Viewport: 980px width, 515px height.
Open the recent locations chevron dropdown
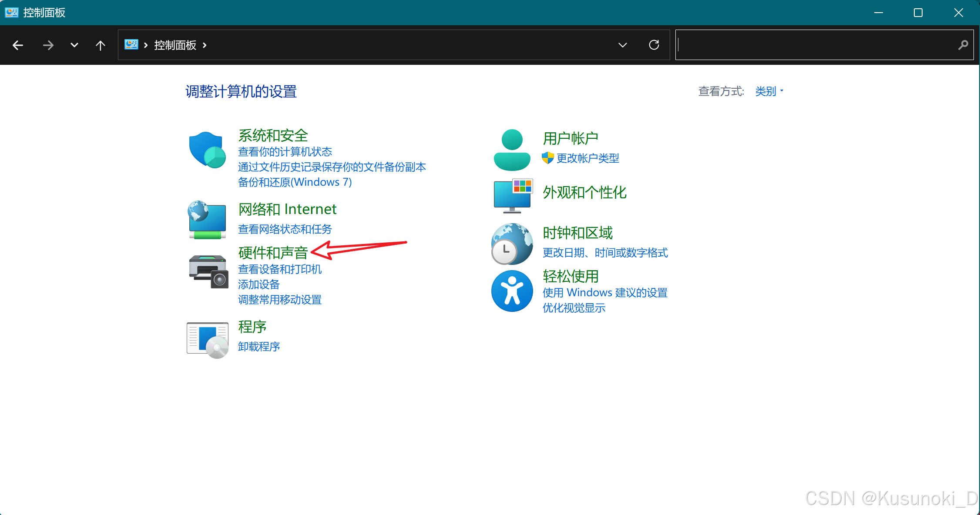pyautogui.click(x=74, y=45)
